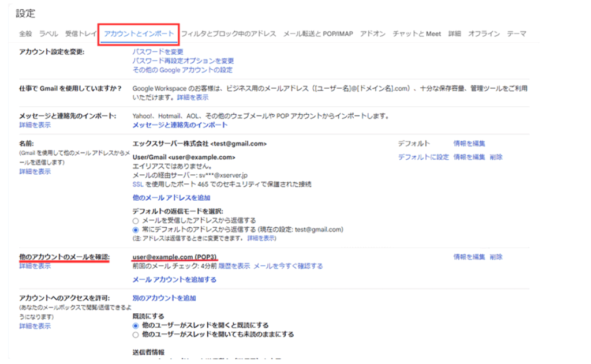Switch to メール転送と POP/IMAP tab

(x=317, y=34)
